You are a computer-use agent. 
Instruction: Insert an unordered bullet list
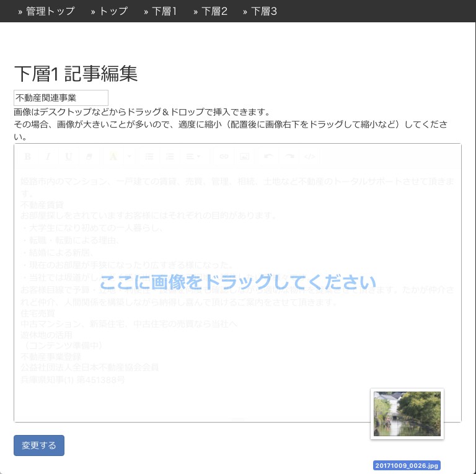point(149,156)
